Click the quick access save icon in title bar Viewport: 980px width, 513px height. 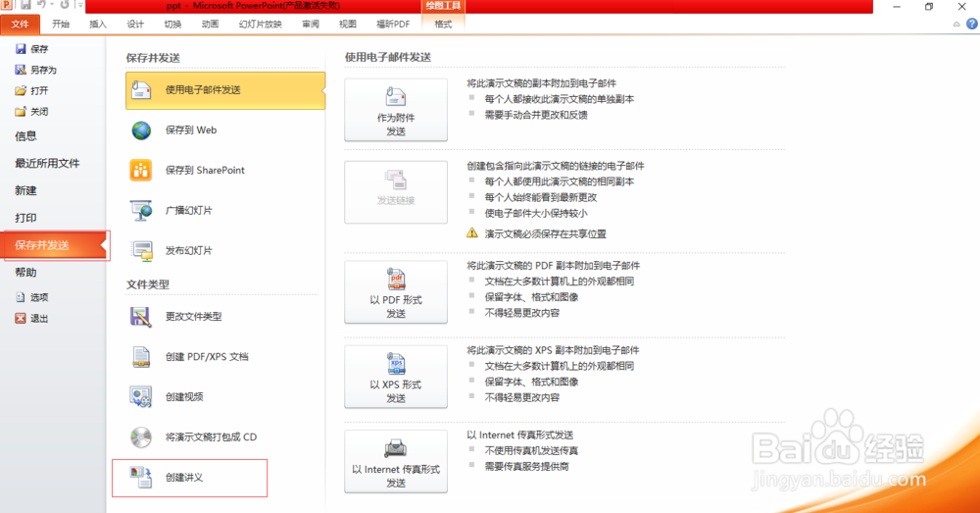25,5
